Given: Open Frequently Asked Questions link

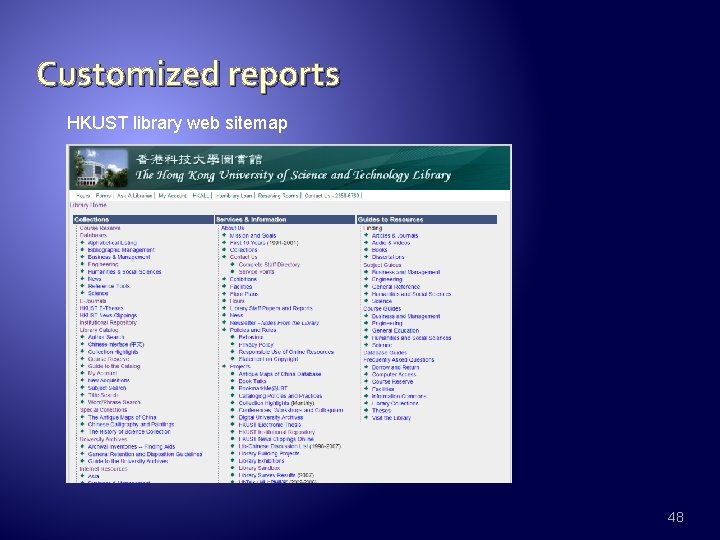Looking at the screenshot, I should (x=399, y=360).
